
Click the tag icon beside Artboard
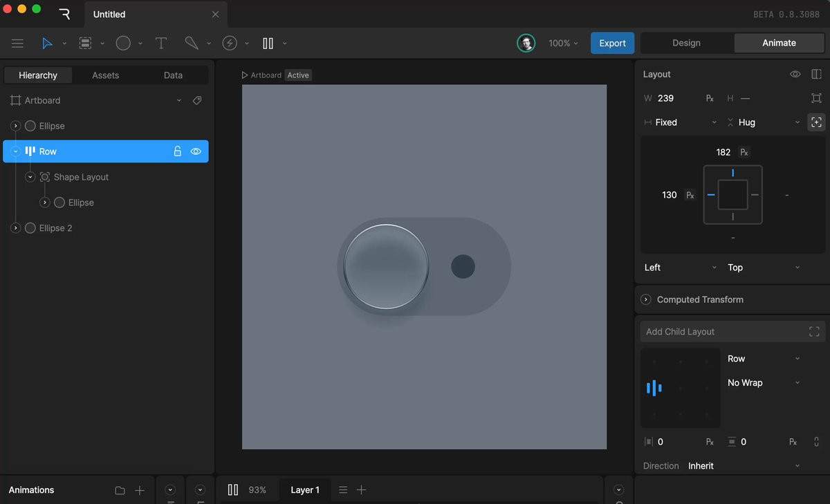[x=197, y=101]
